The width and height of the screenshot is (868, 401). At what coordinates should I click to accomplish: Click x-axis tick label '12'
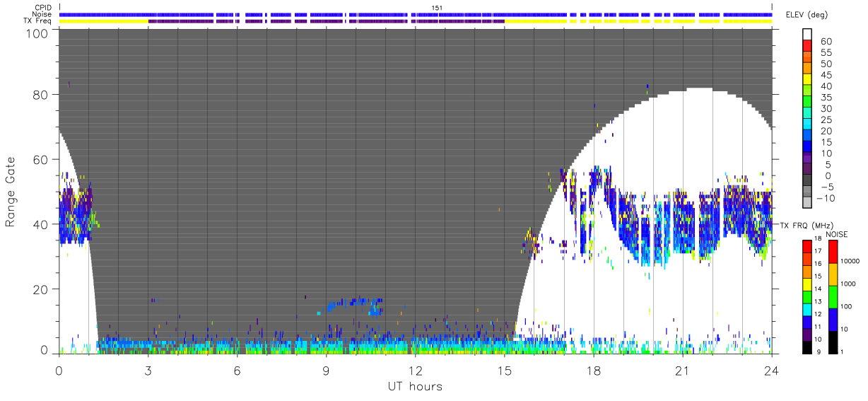coord(415,370)
